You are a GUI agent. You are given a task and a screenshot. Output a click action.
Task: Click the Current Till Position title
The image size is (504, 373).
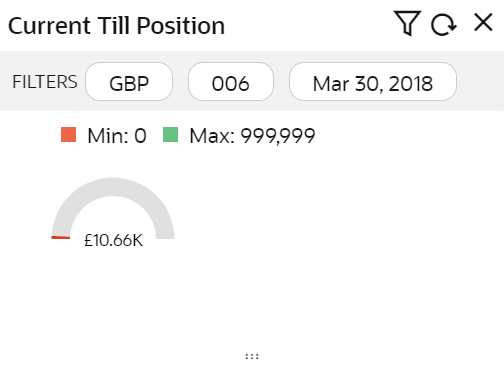(x=116, y=26)
